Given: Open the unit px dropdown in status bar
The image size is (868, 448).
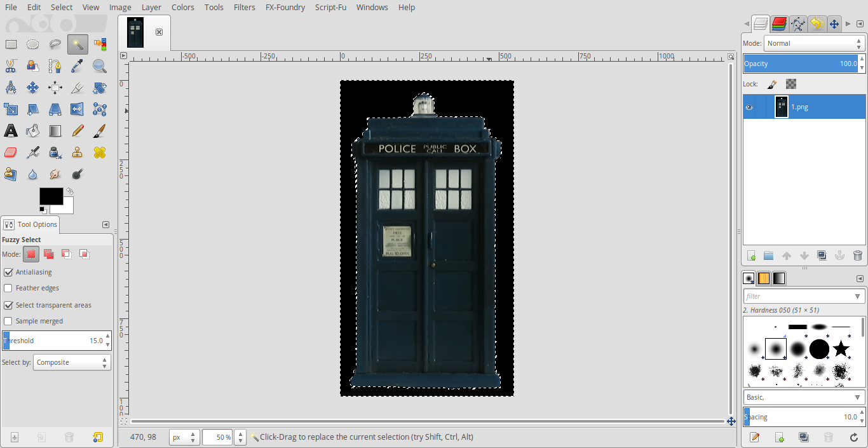Looking at the screenshot, I should [x=184, y=437].
